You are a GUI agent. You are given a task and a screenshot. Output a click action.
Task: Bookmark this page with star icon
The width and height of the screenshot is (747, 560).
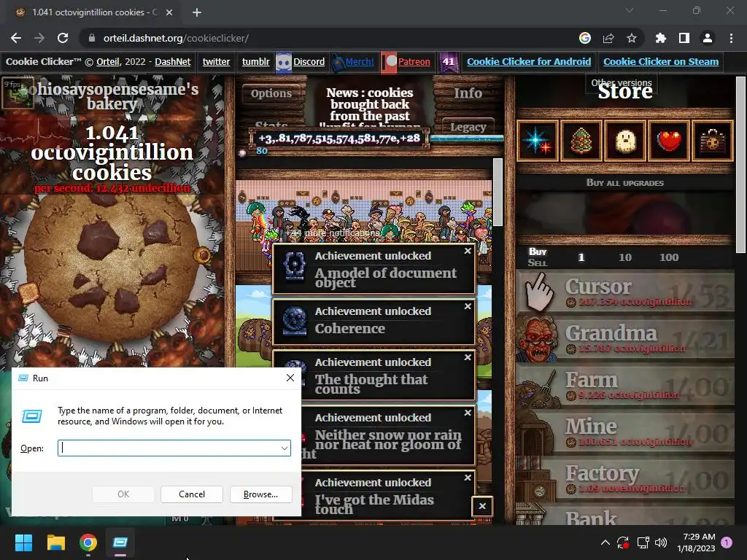pos(631,38)
